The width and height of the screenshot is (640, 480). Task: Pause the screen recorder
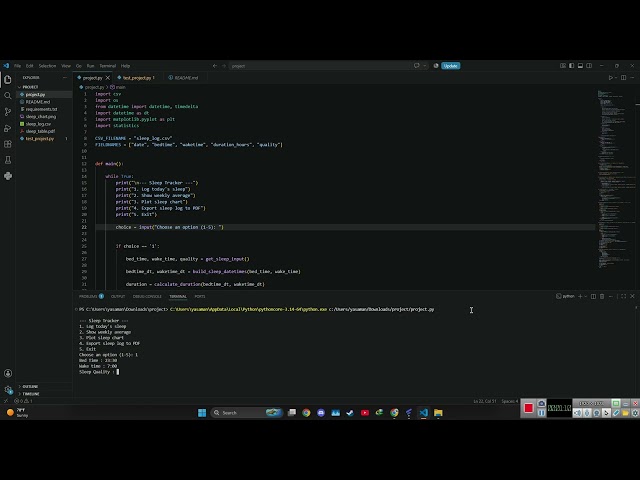[x=541, y=413]
